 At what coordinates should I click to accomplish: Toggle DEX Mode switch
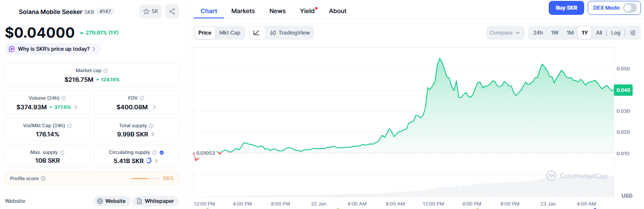630,8
